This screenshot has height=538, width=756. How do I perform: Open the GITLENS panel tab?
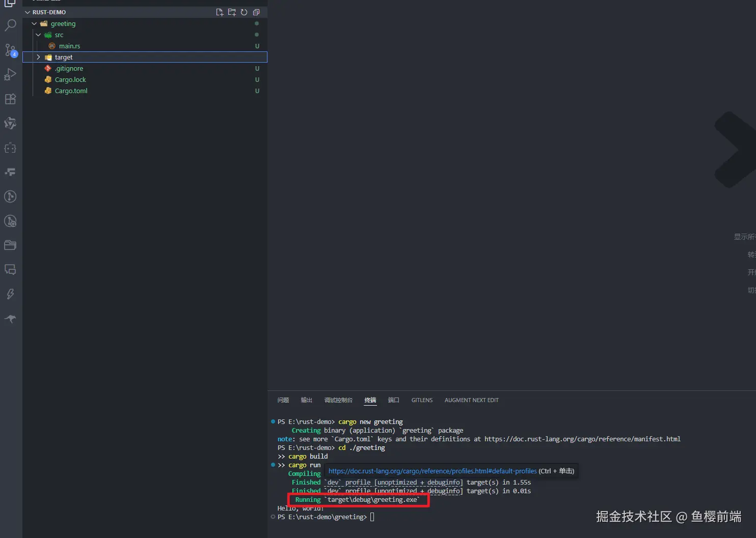coord(422,400)
